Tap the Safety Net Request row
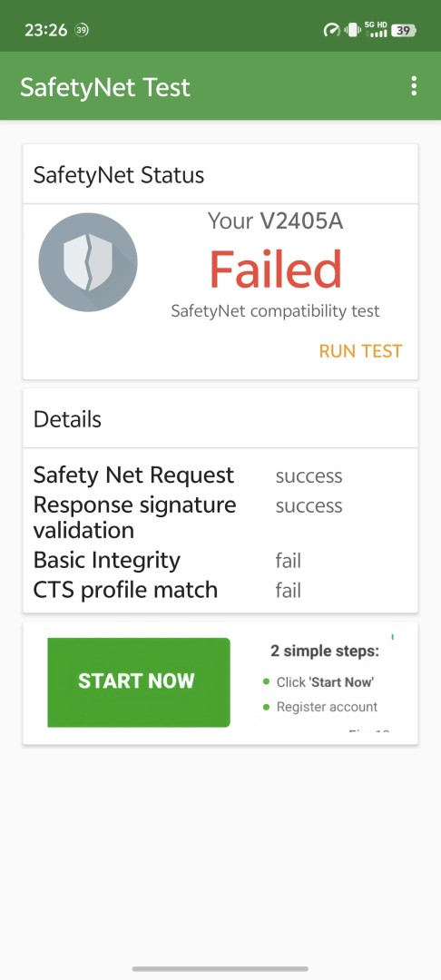Screen dimensions: 441x980 [x=220, y=475]
